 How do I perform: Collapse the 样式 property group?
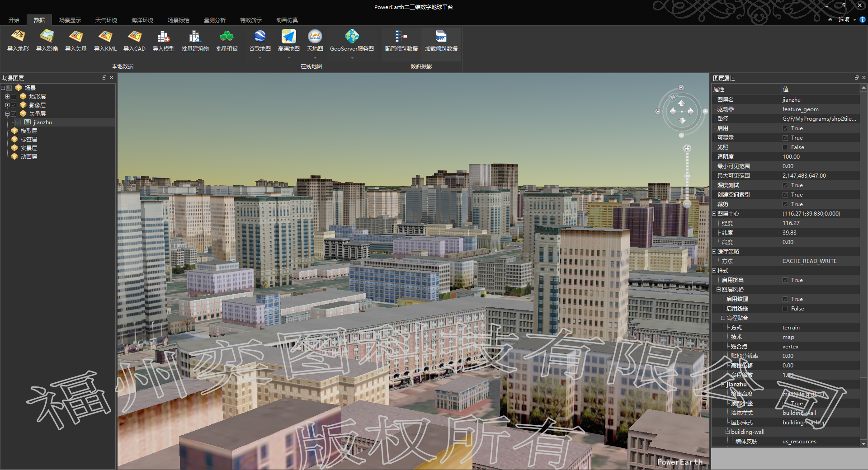(714, 271)
